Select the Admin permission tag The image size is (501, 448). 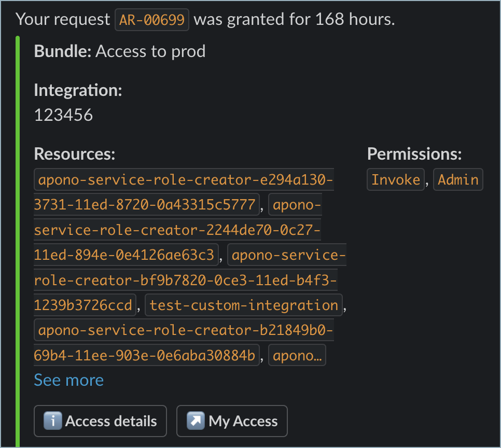(x=458, y=179)
